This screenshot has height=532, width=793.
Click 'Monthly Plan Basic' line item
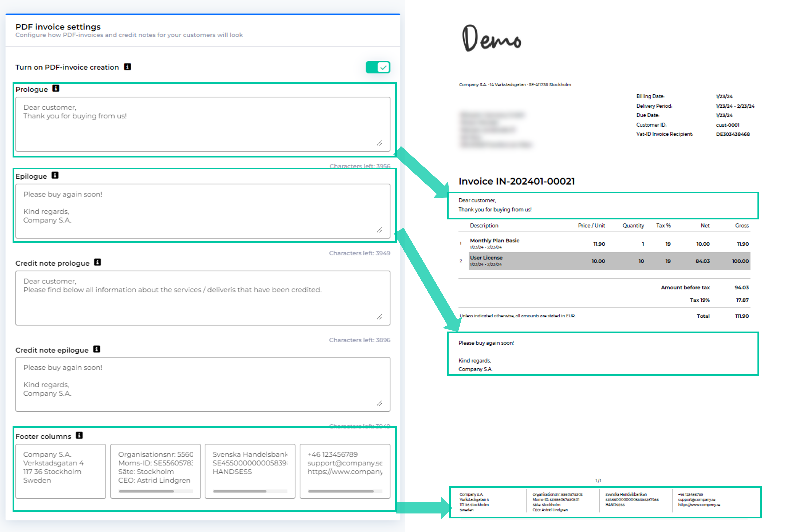(494, 241)
